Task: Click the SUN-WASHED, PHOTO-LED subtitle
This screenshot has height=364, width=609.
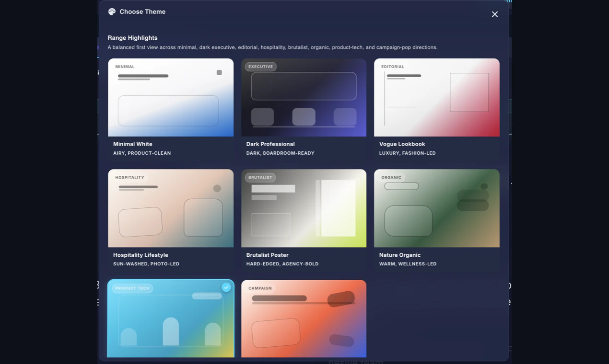Action: click(x=146, y=264)
